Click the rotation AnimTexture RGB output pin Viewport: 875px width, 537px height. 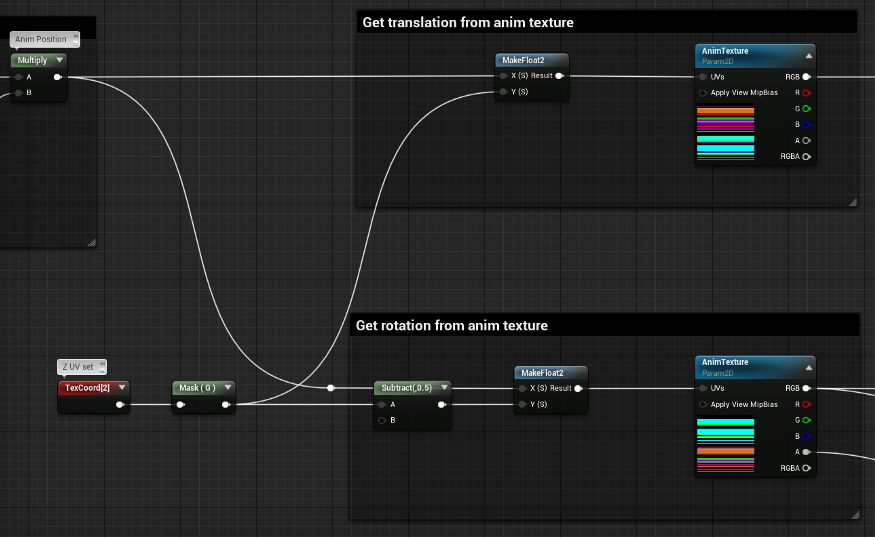(806, 389)
